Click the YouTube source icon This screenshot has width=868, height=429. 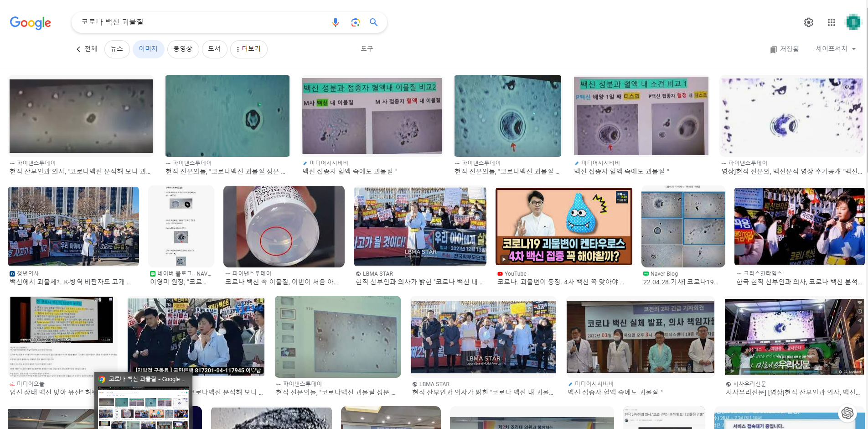[x=500, y=274]
